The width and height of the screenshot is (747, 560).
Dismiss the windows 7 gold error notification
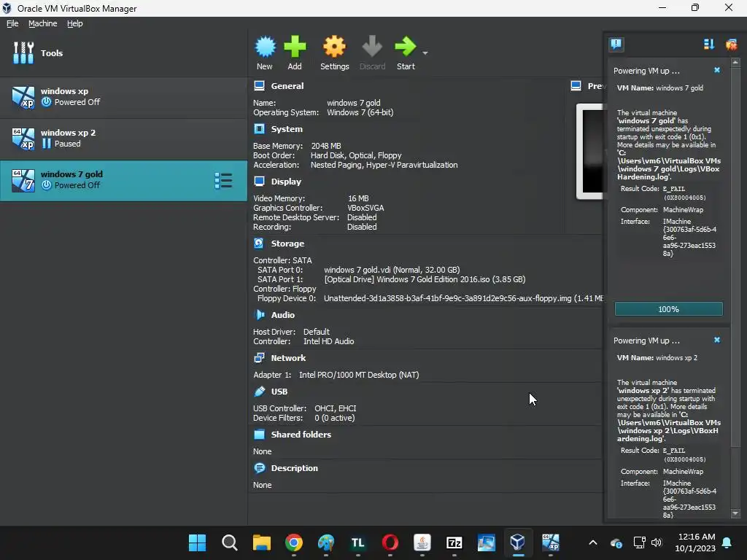[717, 70]
